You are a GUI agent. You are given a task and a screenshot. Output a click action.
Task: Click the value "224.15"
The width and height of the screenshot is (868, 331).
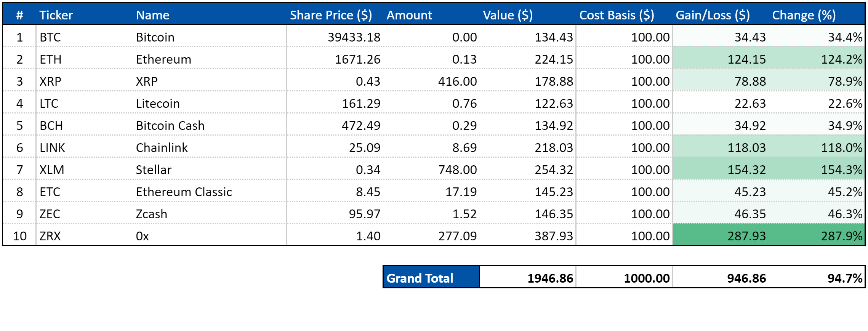[x=554, y=59]
